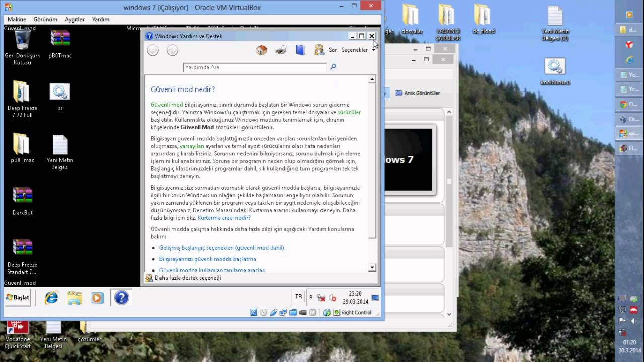The width and height of the screenshot is (644, 362).
Task: Click VirtualBox optical drive status icon
Action: point(263,312)
